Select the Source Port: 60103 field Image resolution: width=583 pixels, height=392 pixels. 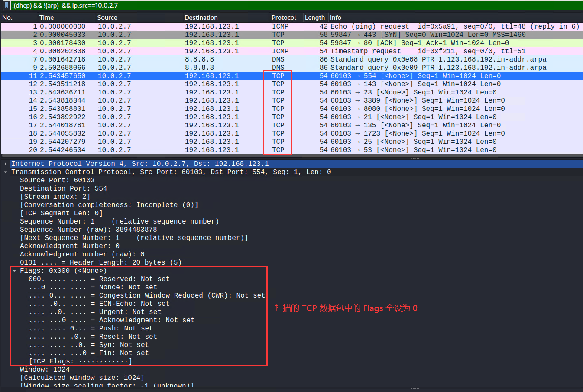click(x=57, y=180)
